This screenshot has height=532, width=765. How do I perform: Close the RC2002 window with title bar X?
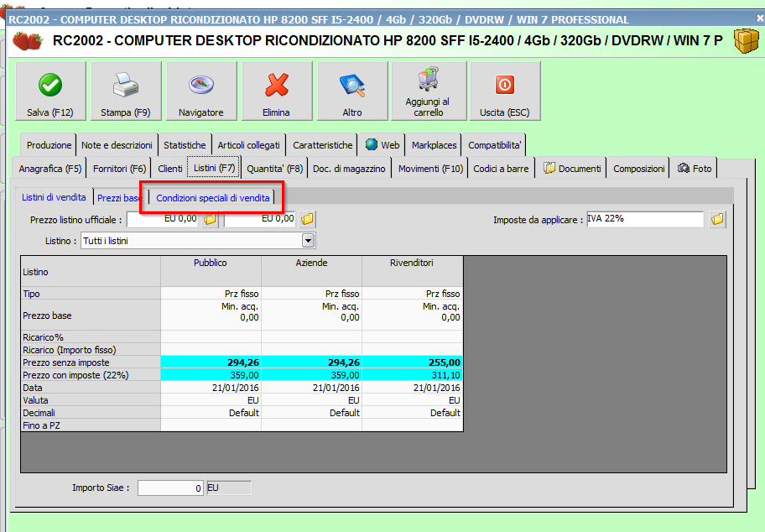[760, 19]
